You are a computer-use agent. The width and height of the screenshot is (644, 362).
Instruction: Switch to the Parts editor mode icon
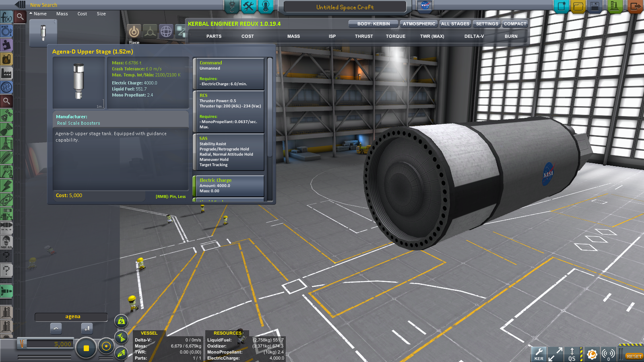232,6
